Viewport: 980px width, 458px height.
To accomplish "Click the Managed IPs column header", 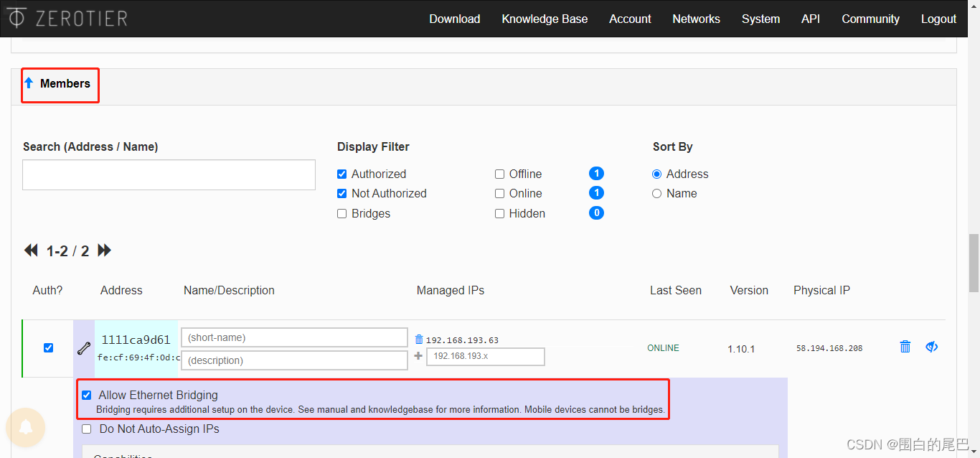I will coord(451,290).
